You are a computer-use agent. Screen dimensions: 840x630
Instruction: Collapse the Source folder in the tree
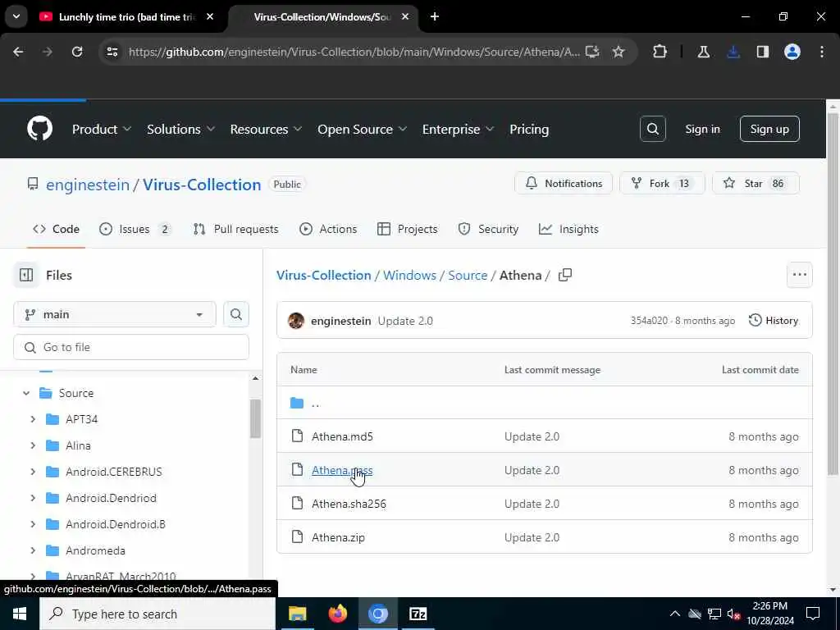(x=26, y=393)
